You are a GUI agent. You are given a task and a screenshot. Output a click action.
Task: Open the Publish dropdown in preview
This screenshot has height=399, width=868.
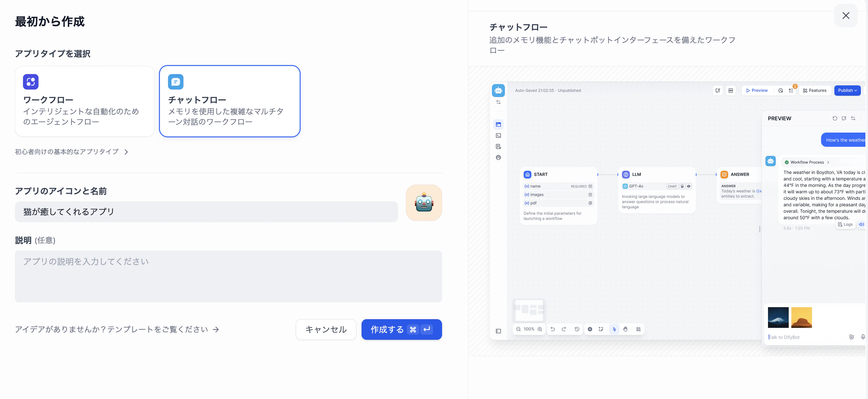pyautogui.click(x=847, y=90)
